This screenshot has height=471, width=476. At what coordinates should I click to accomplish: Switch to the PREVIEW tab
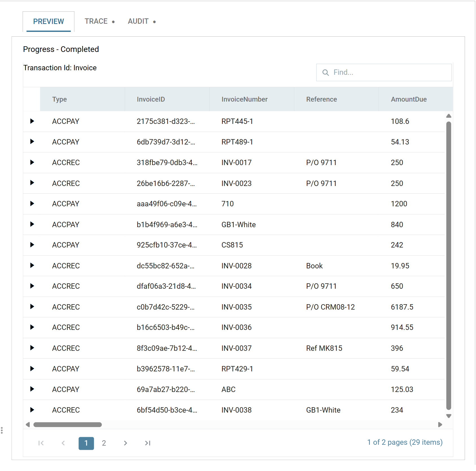point(49,21)
